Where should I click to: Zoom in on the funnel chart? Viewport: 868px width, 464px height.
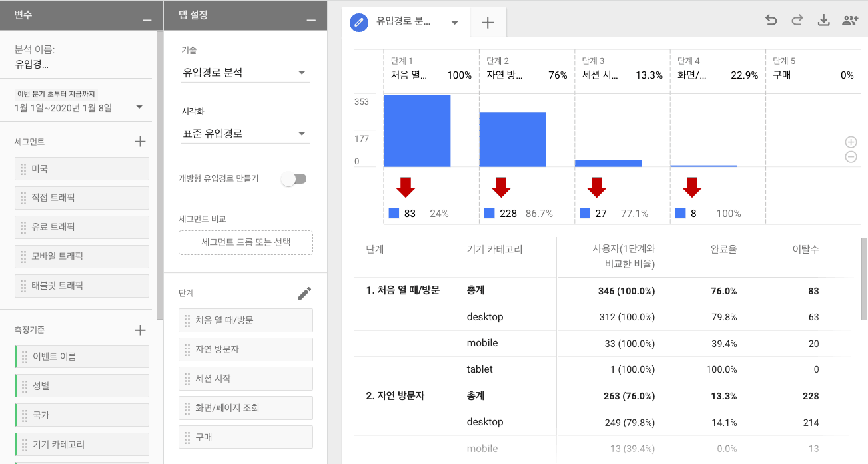click(x=851, y=142)
